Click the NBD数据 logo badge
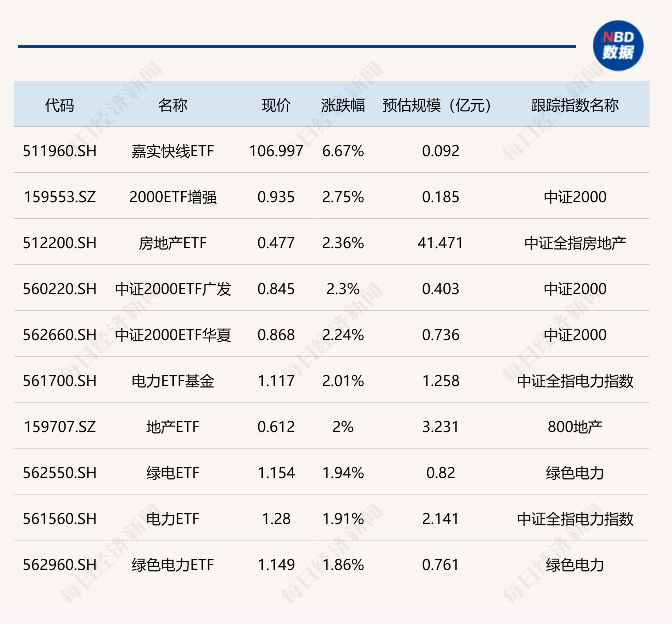Viewport: 672px width, 624px height. point(618,46)
